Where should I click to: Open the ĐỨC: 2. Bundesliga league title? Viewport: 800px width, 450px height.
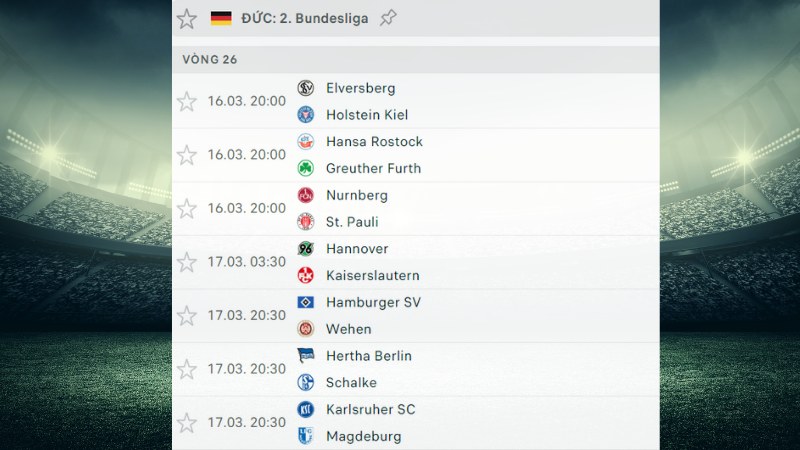[x=305, y=18]
